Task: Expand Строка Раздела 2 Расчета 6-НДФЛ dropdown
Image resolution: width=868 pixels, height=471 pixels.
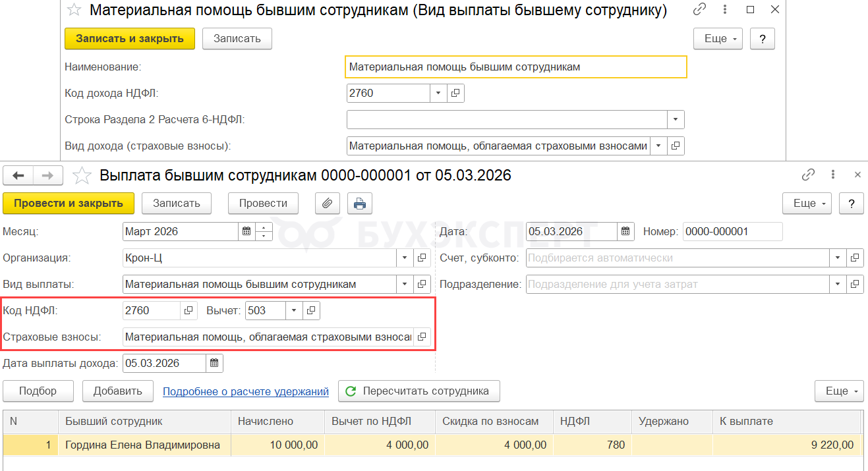Action: [x=676, y=119]
